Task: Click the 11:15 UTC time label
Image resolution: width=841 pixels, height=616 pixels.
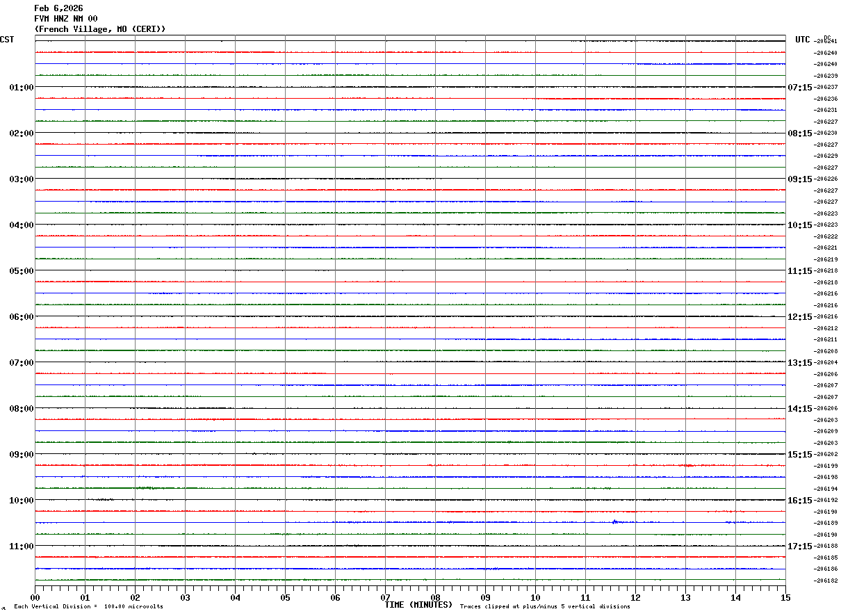Action: 799,270
